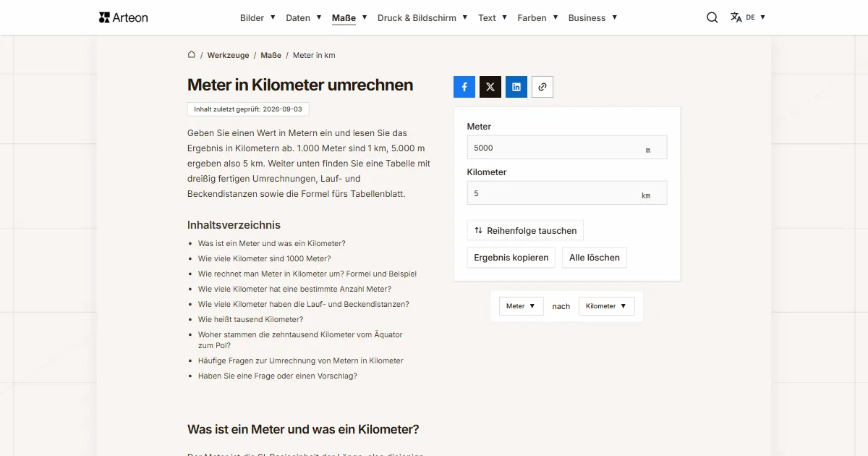Open Maße breadcrumb link
This screenshot has width=868, height=456.
coord(271,55)
